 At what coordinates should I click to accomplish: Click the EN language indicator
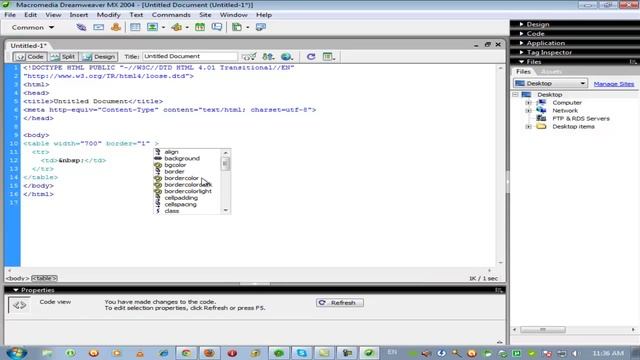click(x=392, y=352)
